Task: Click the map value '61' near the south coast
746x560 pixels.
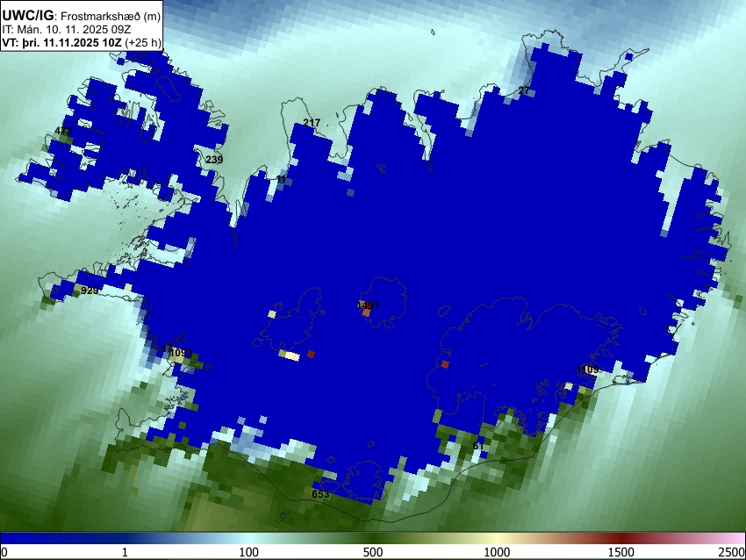Action: pos(478,446)
